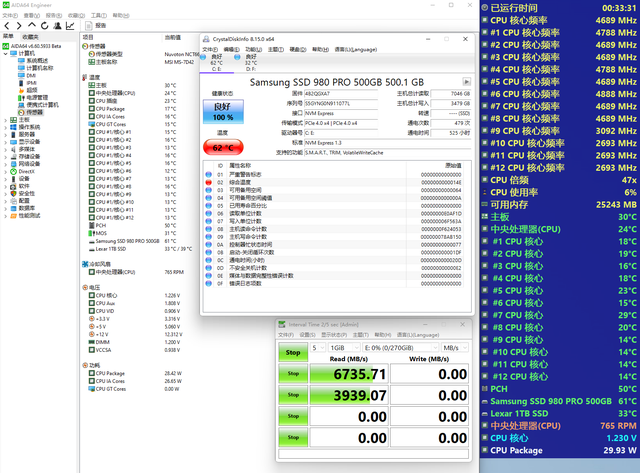640x473 pixels.
Task: Select the 传感器 sensor node icon in tree
Action: (x=22, y=112)
